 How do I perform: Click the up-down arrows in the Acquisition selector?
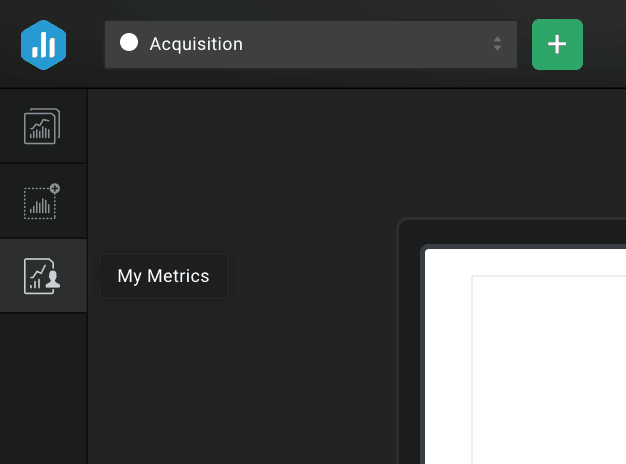coord(497,44)
